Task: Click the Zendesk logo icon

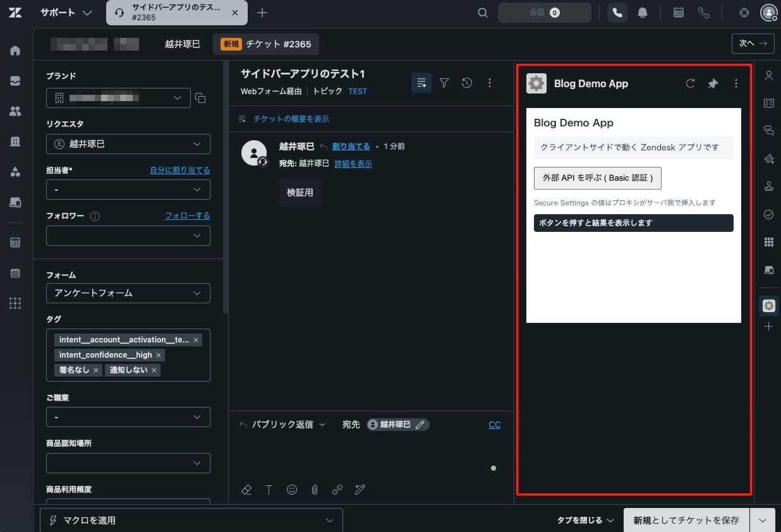Action: point(15,13)
